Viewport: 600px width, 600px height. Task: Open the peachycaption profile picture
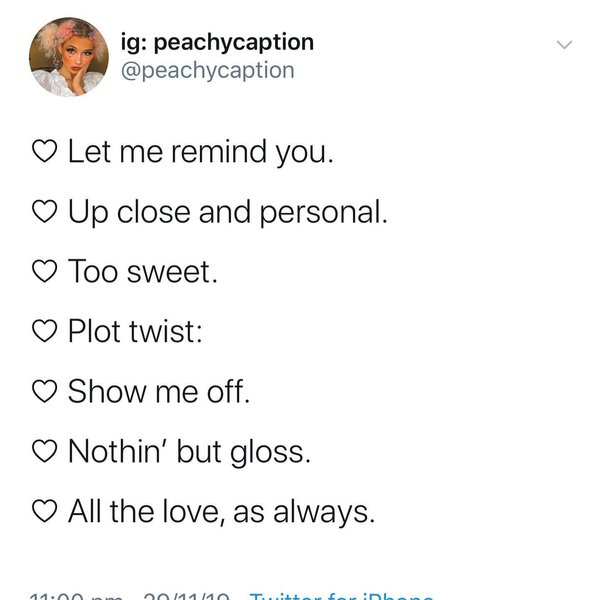click(69, 56)
